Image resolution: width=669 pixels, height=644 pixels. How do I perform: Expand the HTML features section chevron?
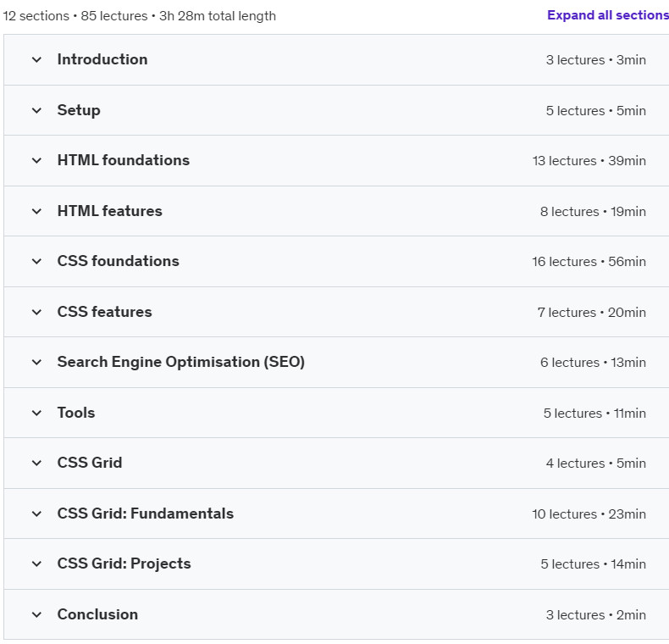[36, 211]
